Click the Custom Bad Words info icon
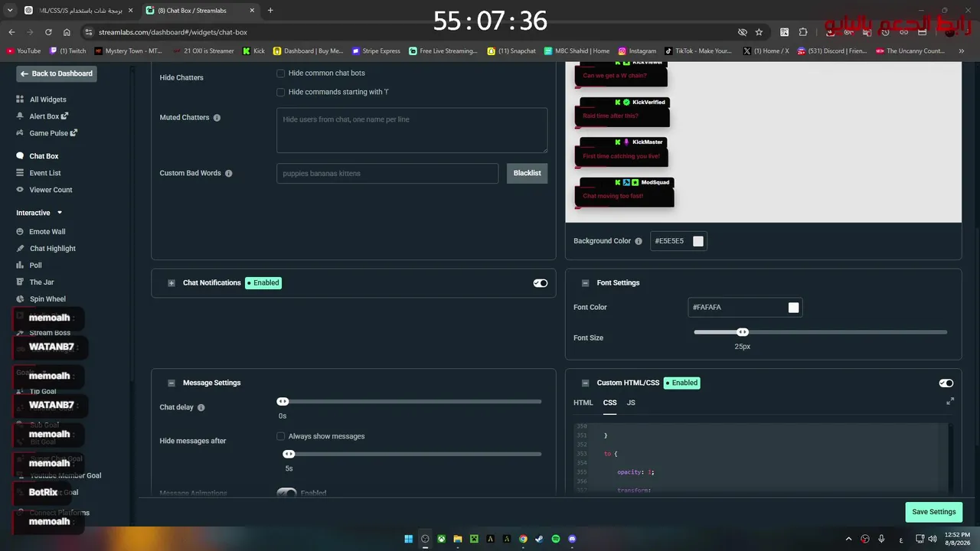Viewport: 980px width, 551px height. tap(228, 174)
